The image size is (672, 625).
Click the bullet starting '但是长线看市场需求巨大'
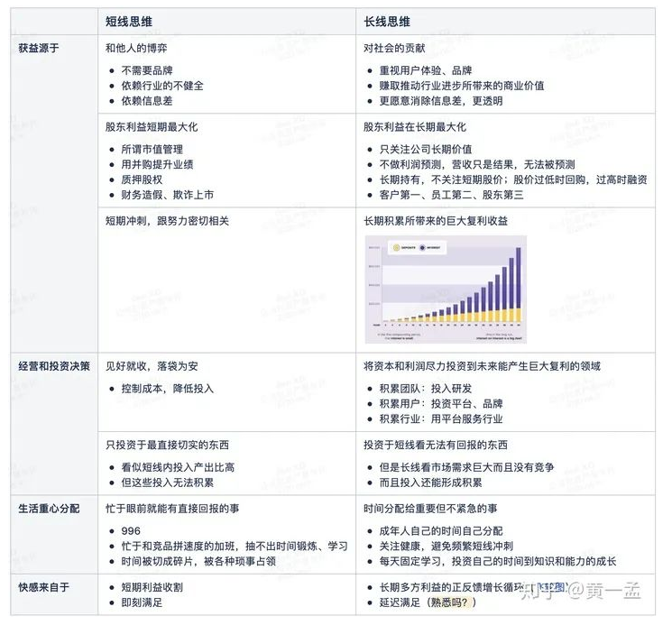(x=466, y=467)
